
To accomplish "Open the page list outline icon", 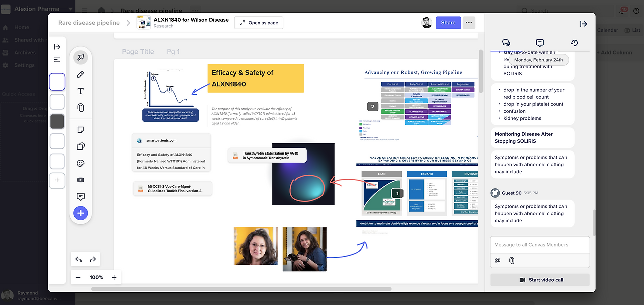I will point(57,59).
